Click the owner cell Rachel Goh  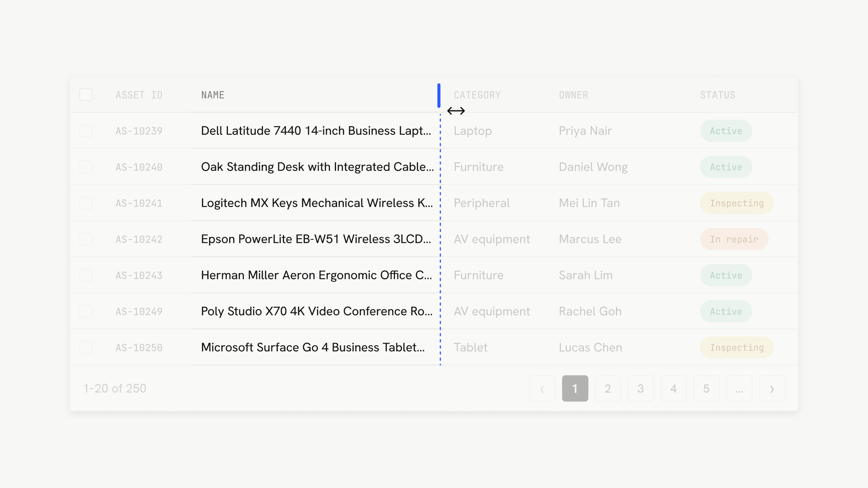click(x=590, y=311)
